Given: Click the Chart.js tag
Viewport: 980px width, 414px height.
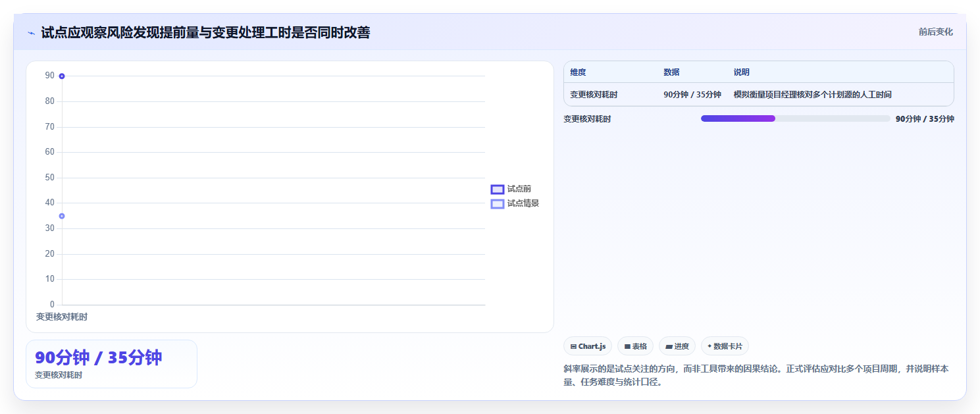Looking at the screenshot, I should (x=588, y=346).
